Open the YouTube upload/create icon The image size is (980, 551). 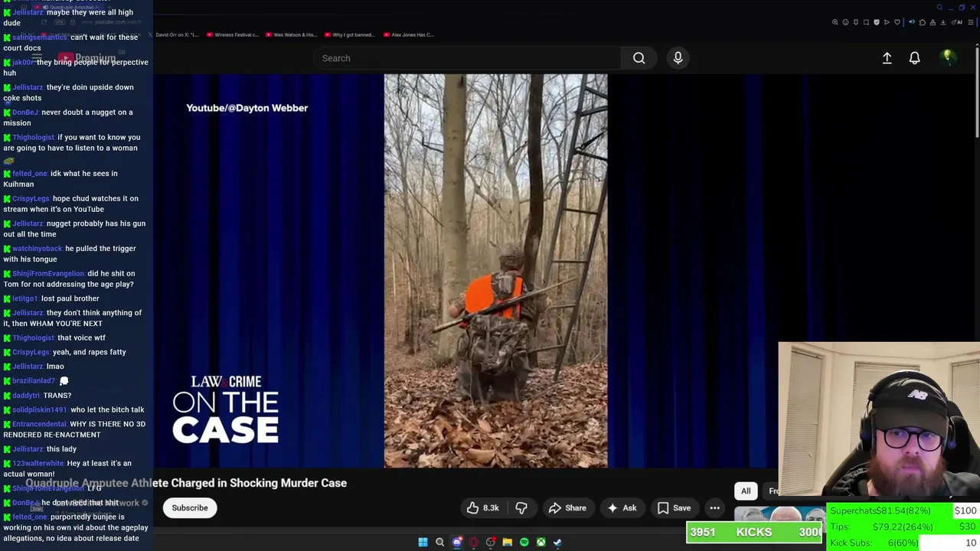887,58
